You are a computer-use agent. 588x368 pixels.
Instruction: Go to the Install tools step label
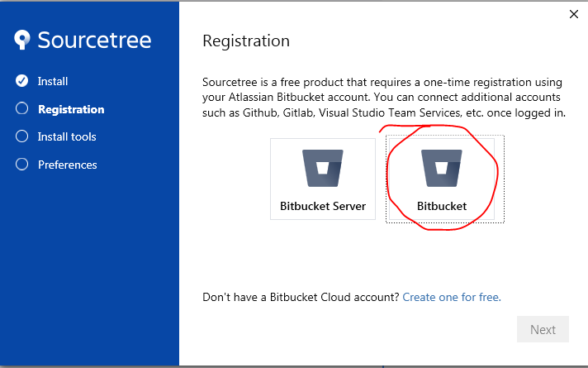(x=67, y=136)
